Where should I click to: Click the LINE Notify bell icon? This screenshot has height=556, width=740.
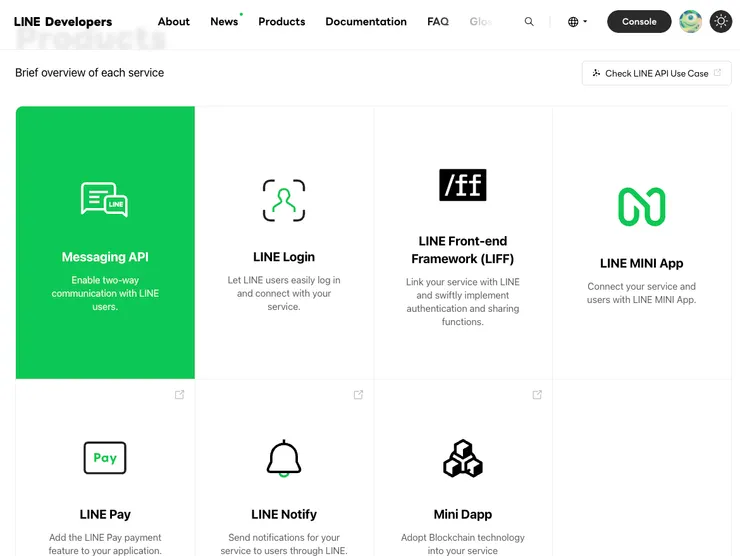(284, 458)
